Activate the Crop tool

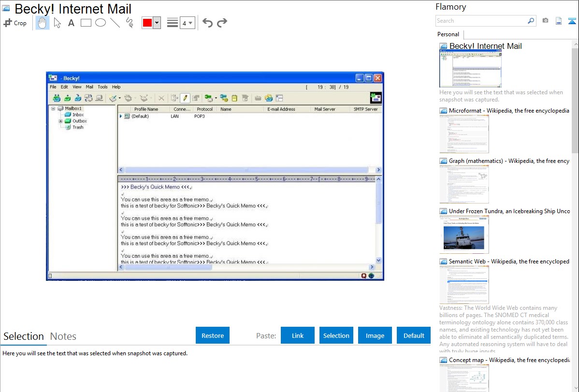[x=15, y=23]
